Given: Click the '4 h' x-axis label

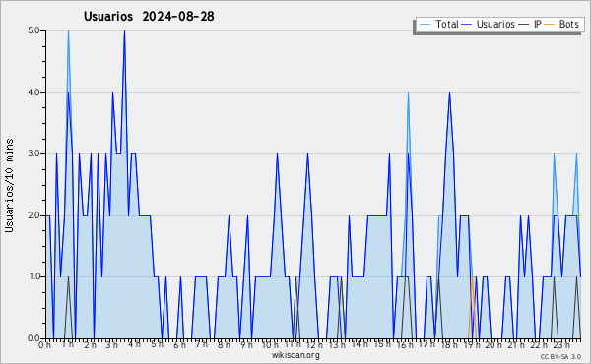Looking at the screenshot, I should tap(135, 344).
